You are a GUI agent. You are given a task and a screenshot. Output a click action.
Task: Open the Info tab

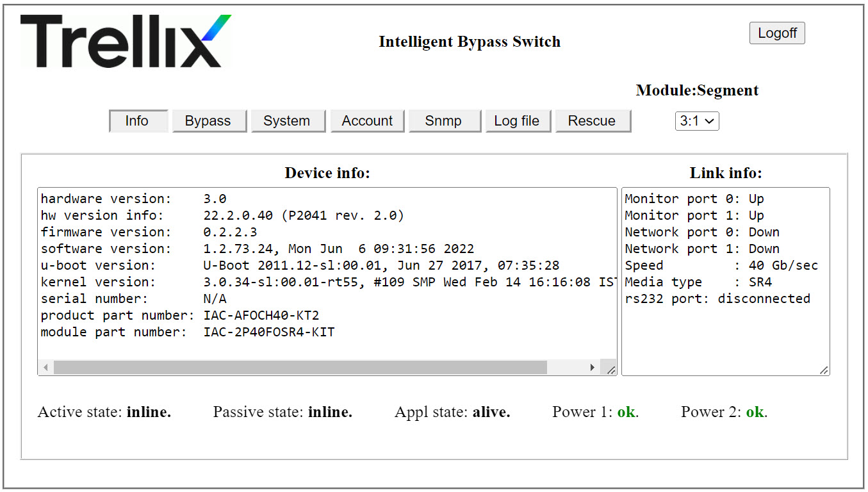138,121
